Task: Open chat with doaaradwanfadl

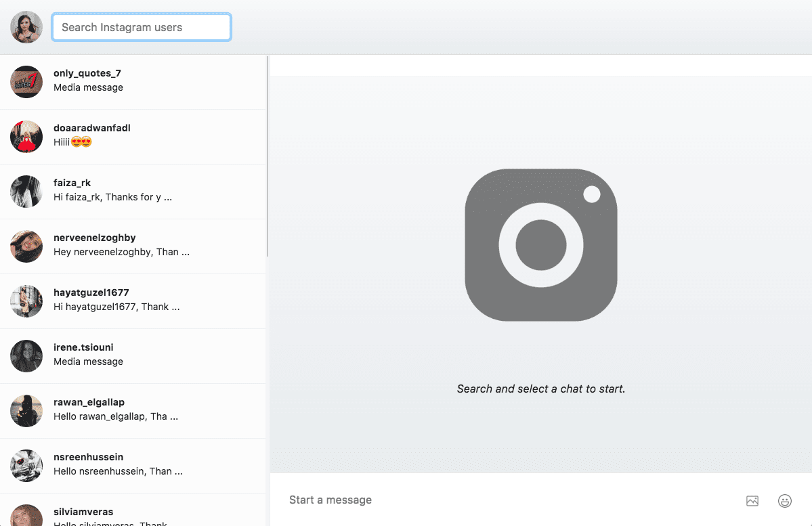Action: point(133,137)
